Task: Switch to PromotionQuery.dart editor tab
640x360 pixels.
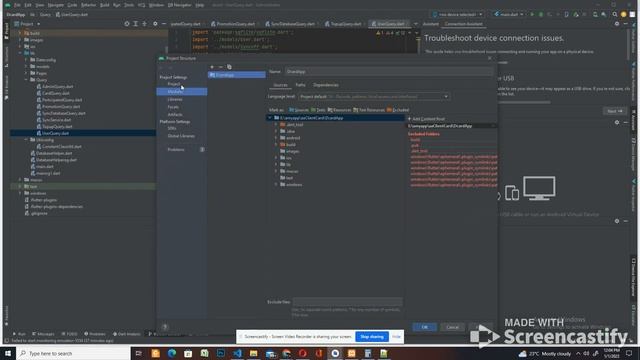Action: [233, 24]
